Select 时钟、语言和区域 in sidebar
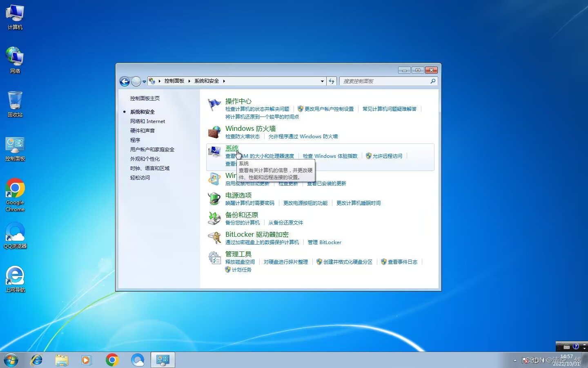The image size is (588, 368). [x=150, y=168]
